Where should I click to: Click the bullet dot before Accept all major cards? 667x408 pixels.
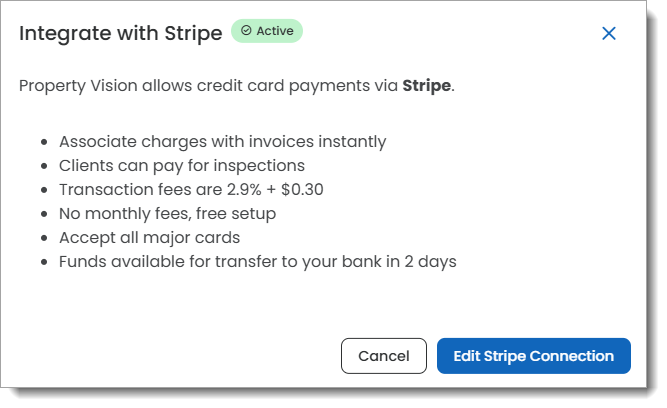[x=41, y=238]
